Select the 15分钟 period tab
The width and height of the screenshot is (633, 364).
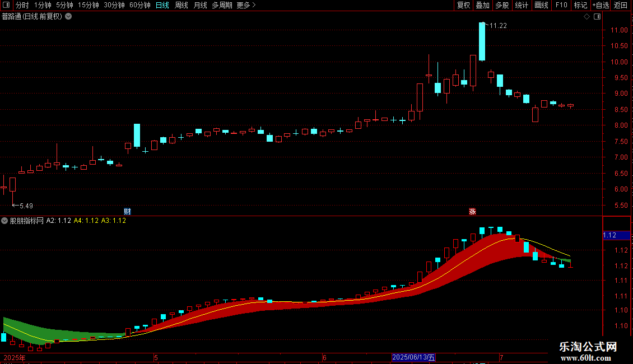[x=89, y=5]
